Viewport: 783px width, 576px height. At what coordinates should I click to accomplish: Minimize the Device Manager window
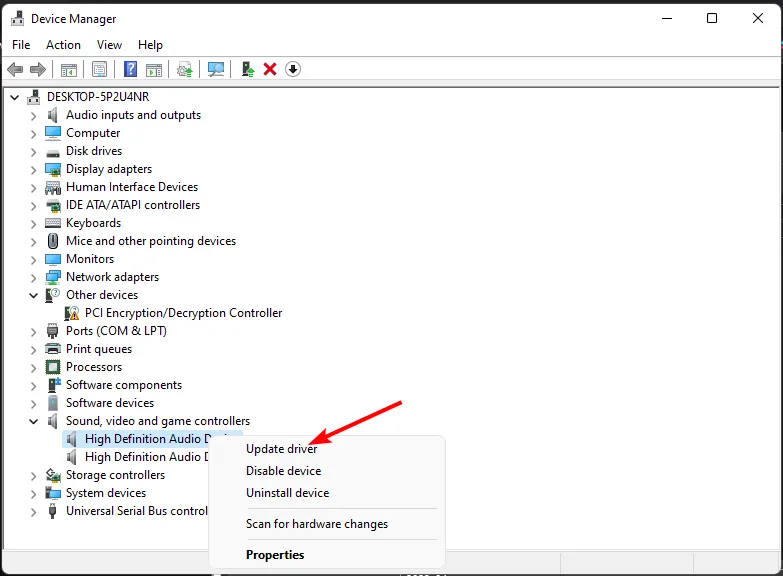tap(667, 18)
